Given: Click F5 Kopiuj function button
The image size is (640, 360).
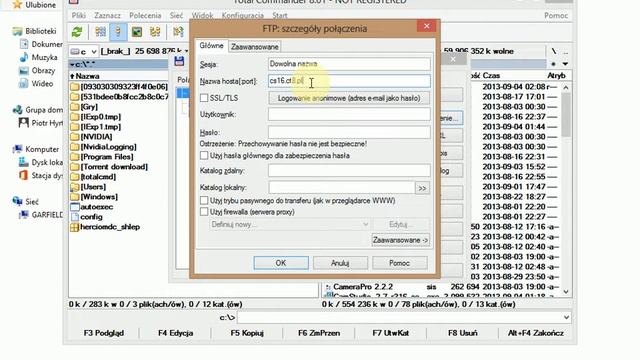Looking at the screenshot, I should pos(247,333).
